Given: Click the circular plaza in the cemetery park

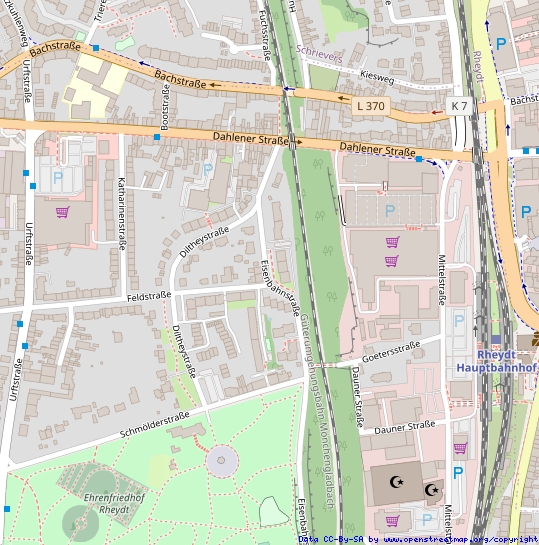Looking at the screenshot, I should pos(222,461).
